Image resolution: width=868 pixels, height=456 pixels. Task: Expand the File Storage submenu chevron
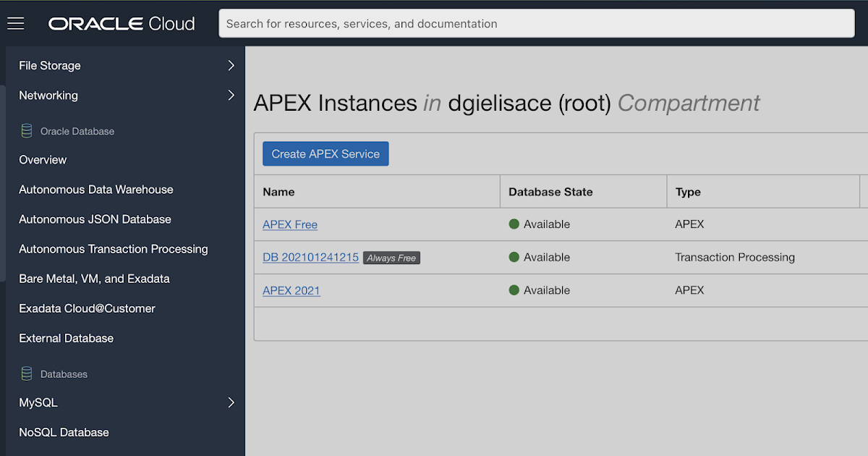[x=231, y=65]
